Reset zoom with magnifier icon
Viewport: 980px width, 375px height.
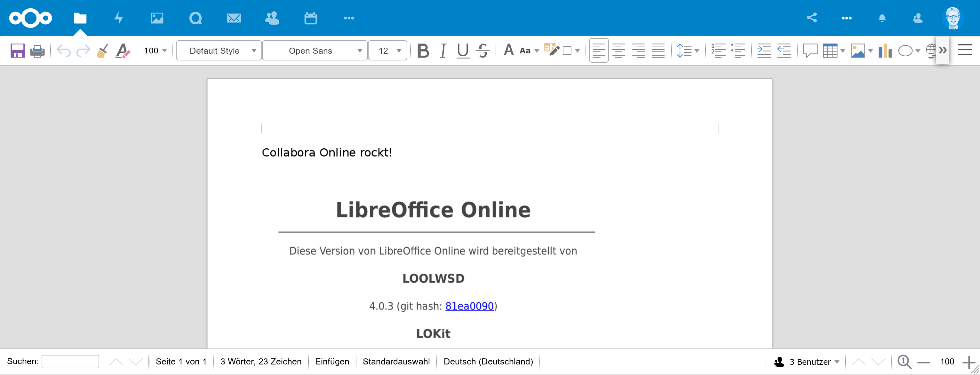click(x=904, y=362)
